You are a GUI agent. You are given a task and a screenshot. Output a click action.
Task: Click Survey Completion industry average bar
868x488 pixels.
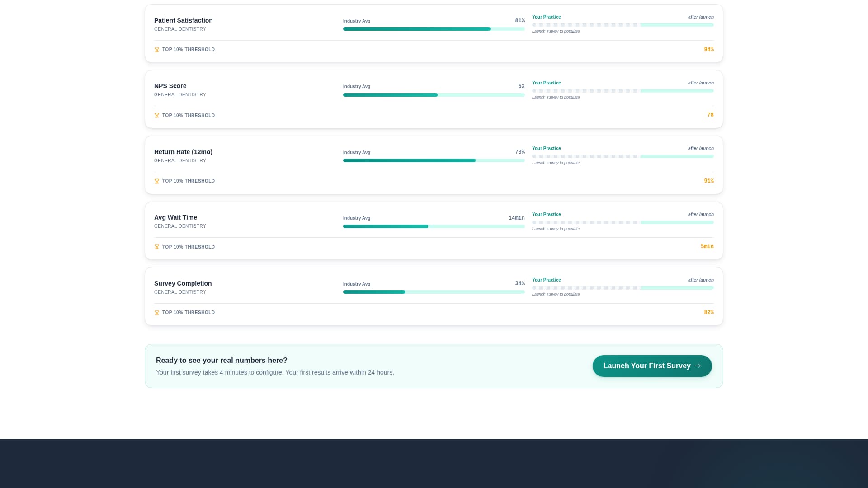tap(434, 292)
